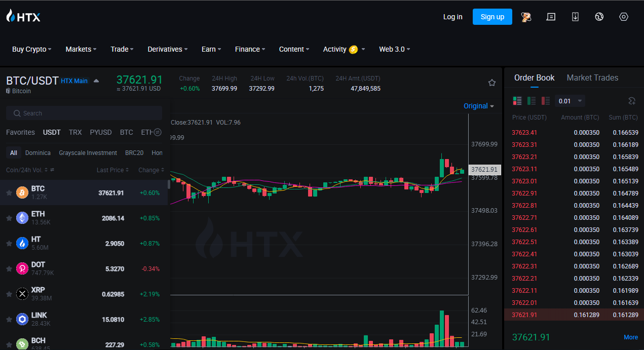Open the orders document icon in header
This screenshot has height=350, width=644.
click(x=551, y=17)
